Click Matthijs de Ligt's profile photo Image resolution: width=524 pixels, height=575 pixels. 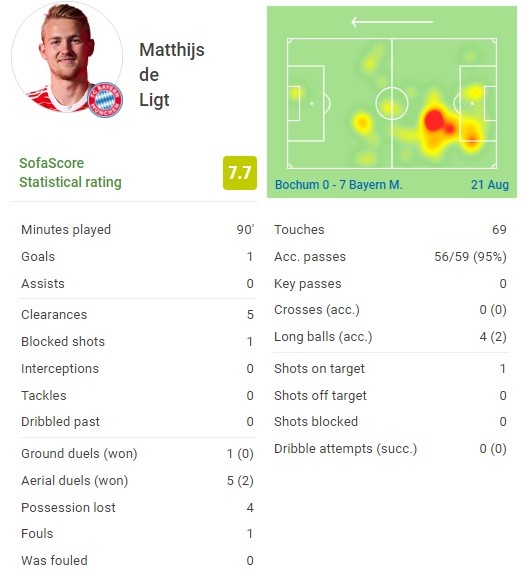coord(67,57)
